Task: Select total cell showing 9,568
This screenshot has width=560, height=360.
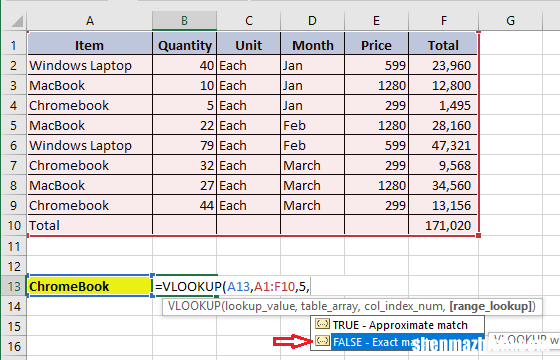Action: [443, 165]
